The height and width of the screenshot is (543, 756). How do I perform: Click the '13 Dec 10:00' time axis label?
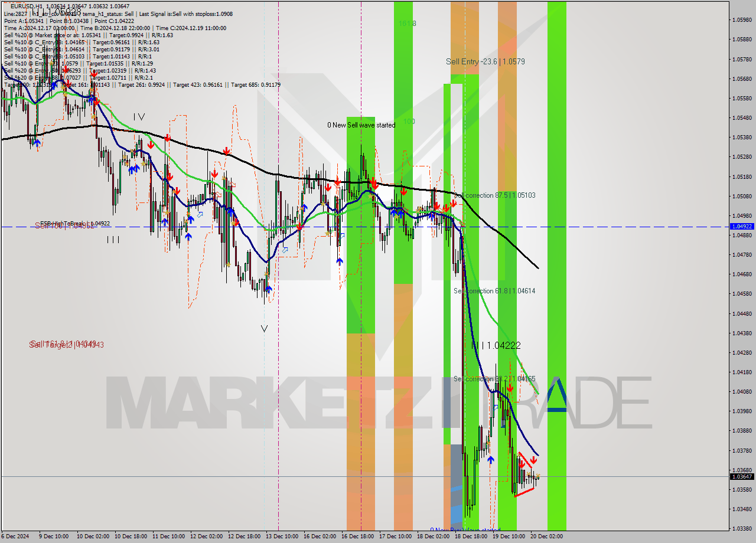click(x=282, y=537)
